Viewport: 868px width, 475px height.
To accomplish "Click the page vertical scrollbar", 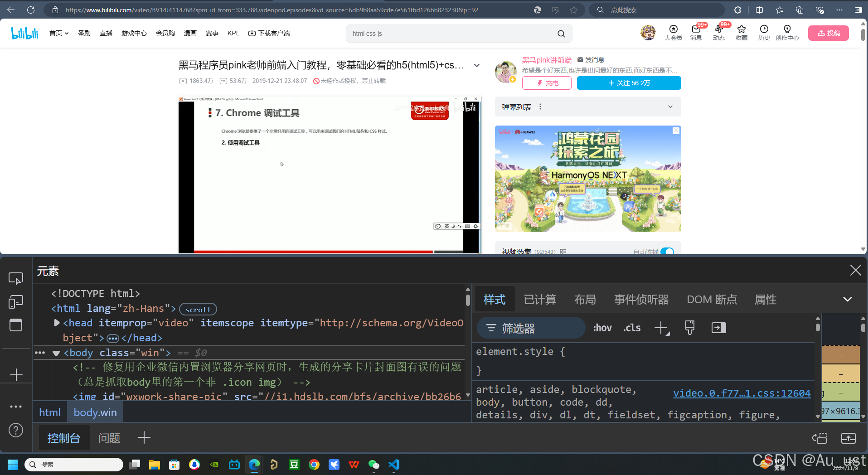I will pos(863,35).
